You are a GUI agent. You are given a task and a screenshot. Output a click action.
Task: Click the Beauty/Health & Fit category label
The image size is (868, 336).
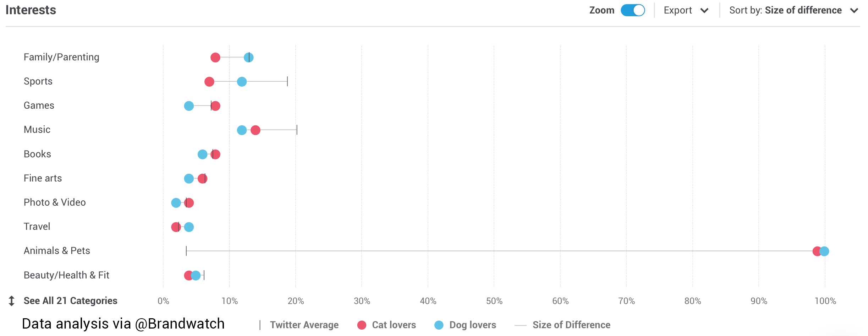66,275
